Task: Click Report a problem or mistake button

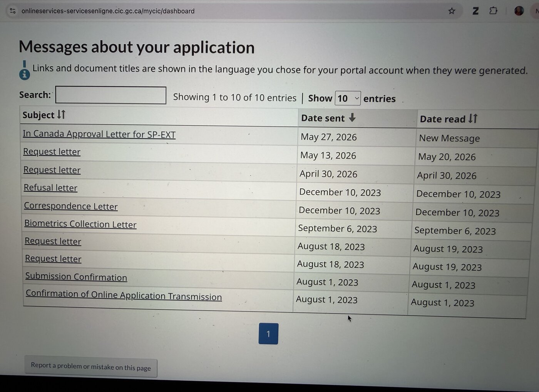Action: click(91, 366)
